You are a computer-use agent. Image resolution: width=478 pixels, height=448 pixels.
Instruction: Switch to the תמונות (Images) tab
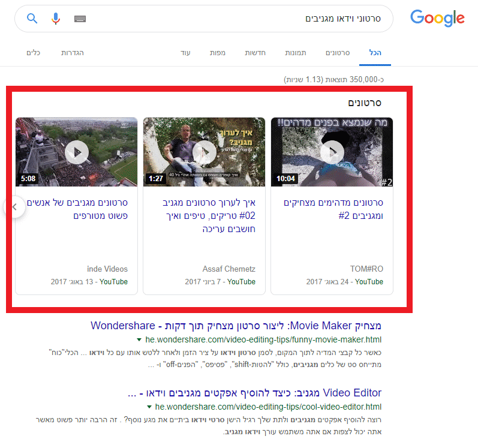pos(296,53)
